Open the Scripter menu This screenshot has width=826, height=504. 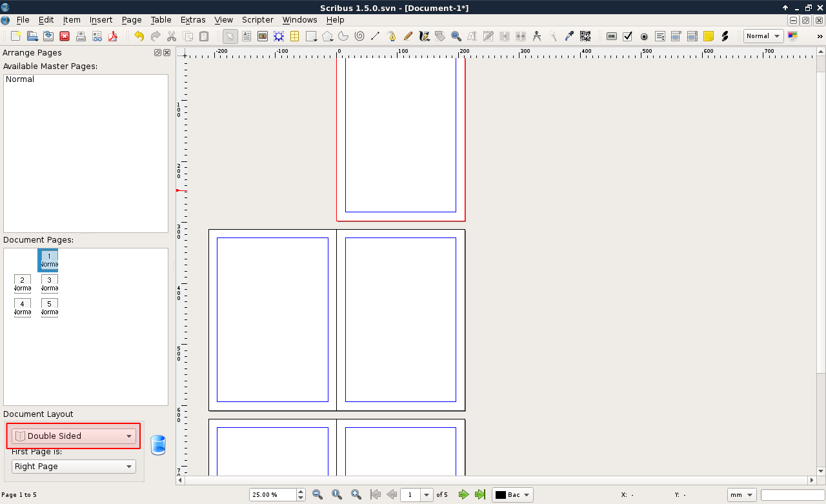257,20
